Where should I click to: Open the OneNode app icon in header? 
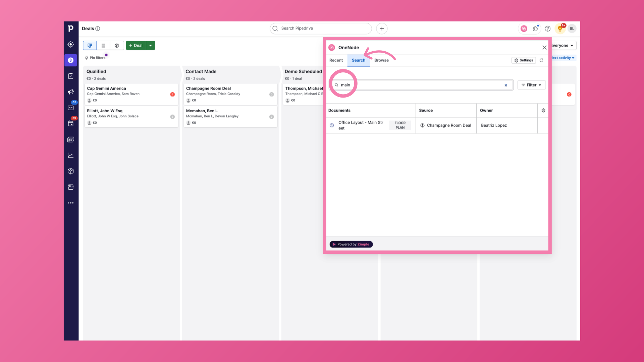pyautogui.click(x=524, y=28)
